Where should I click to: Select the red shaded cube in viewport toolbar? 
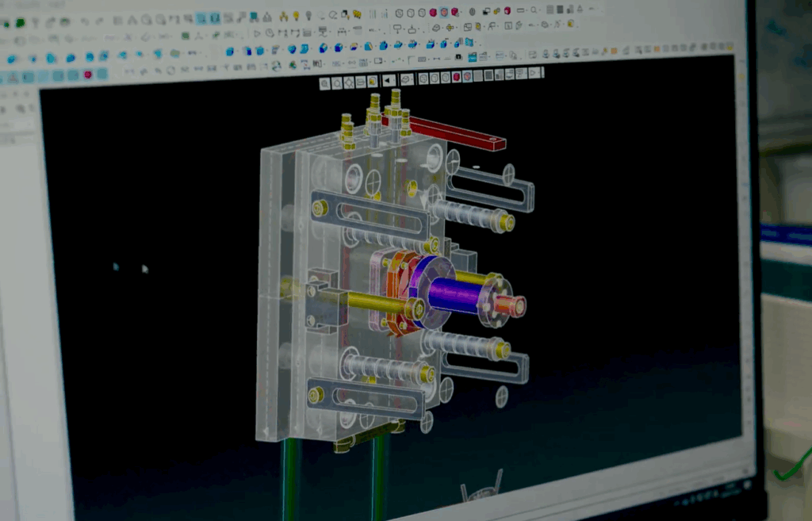coord(456,76)
